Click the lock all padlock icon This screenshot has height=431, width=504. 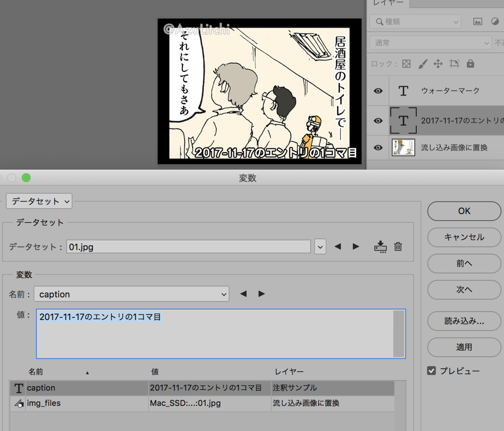click(x=470, y=63)
